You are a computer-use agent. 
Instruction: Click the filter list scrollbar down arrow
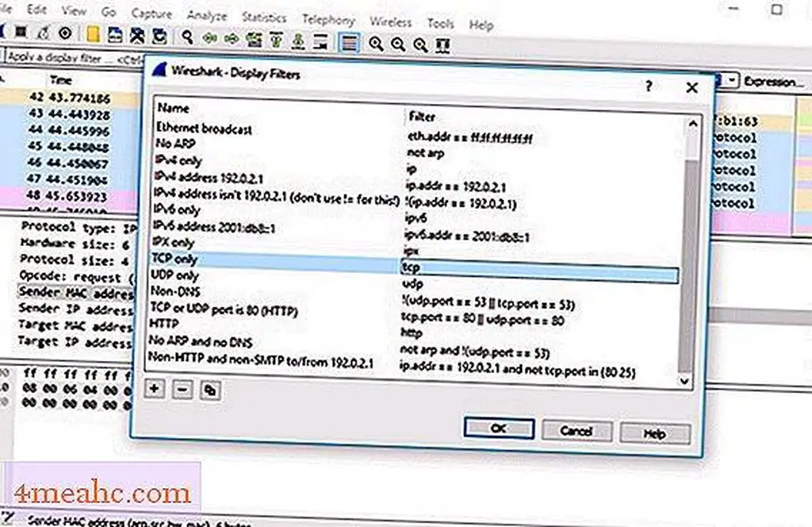(x=684, y=381)
